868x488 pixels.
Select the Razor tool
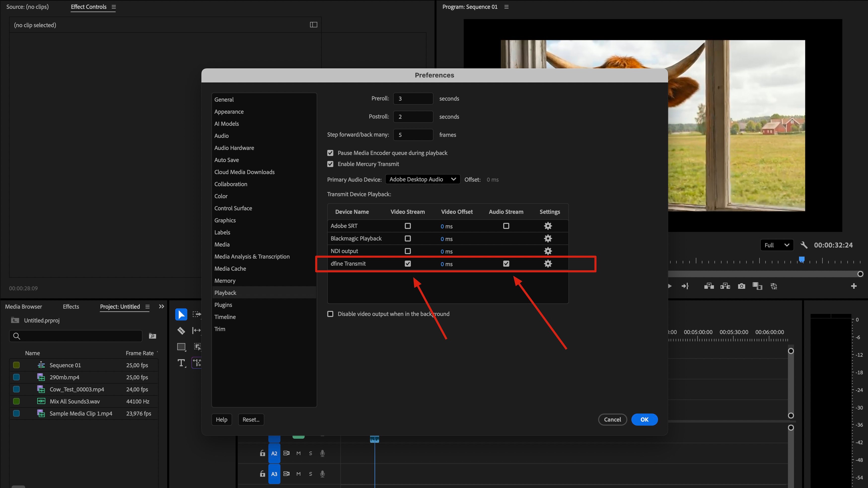tap(181, 331)
